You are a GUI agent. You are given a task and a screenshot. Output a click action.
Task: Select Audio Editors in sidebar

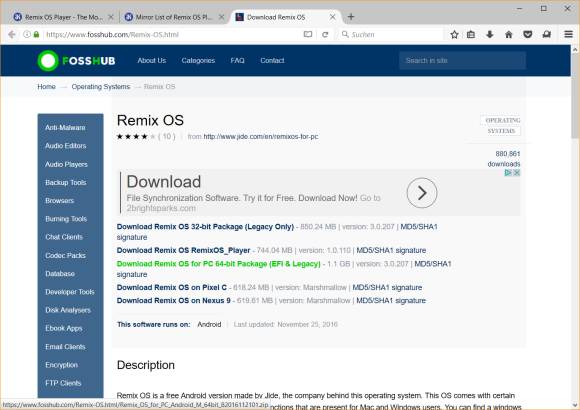pyautogui.click(x=65, y=146)
